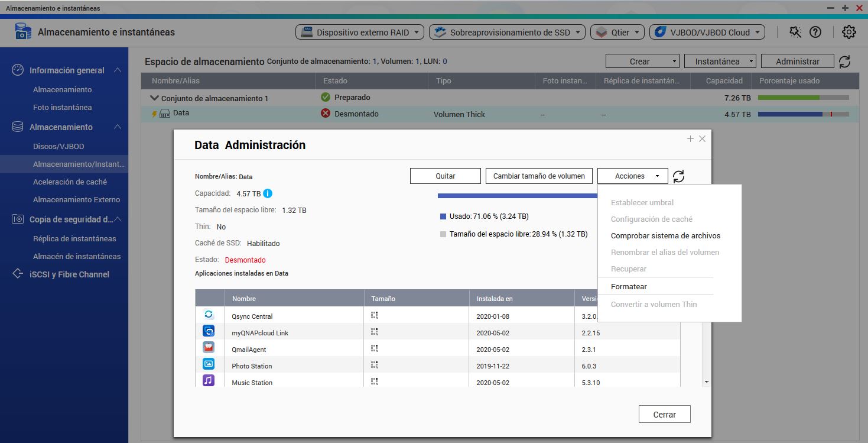Click Cambiar tamaño de volumen button

539,176
